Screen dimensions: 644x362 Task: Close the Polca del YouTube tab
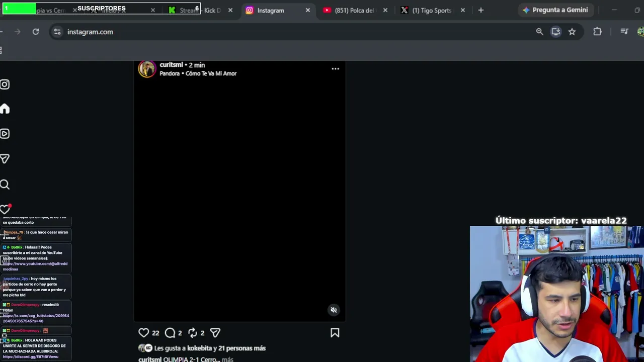point(385,10)
